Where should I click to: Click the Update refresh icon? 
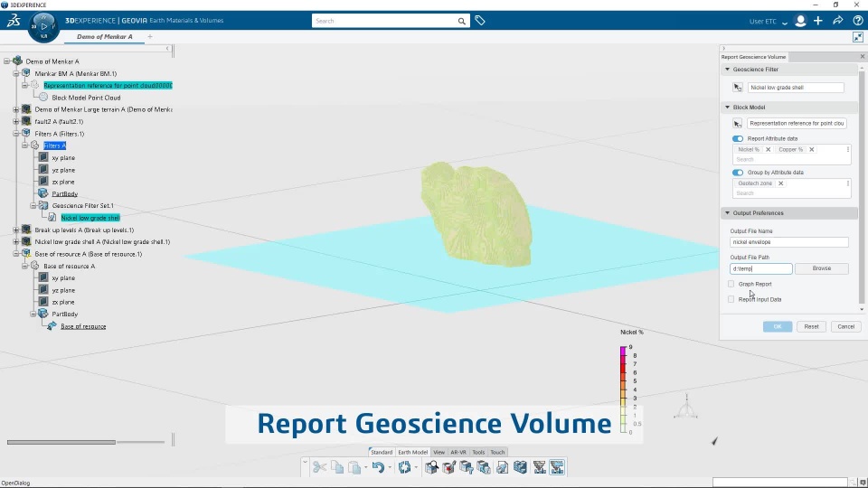[405, 467]
